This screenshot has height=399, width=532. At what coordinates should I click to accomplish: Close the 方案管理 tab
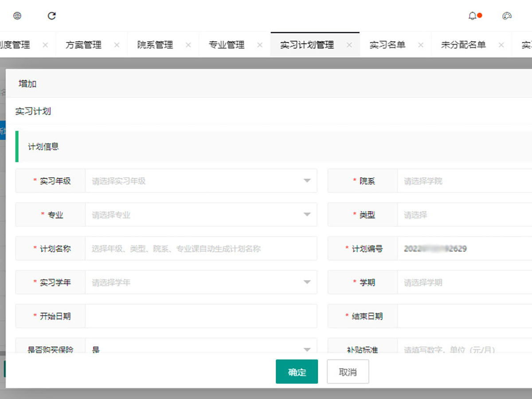pos(117,45)
